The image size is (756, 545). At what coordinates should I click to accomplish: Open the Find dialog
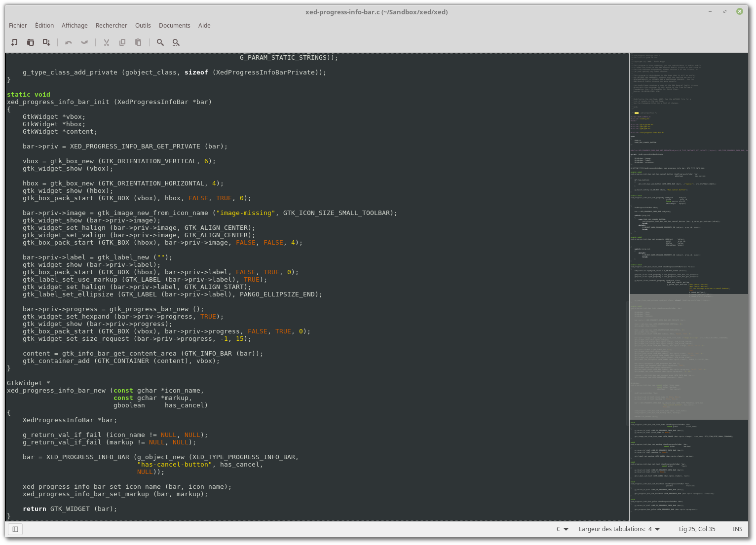tap(160, 42)
